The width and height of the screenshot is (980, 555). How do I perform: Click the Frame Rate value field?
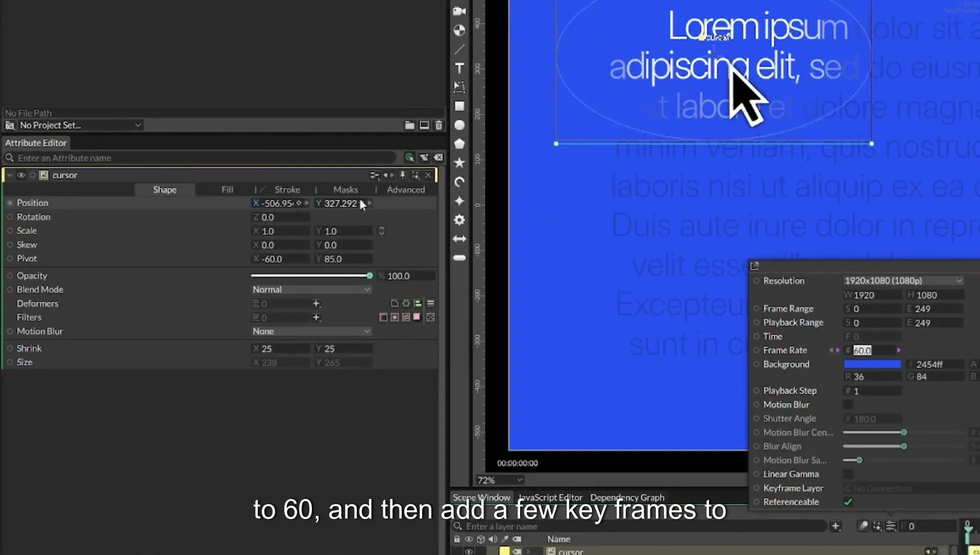(x=873, y=350)
